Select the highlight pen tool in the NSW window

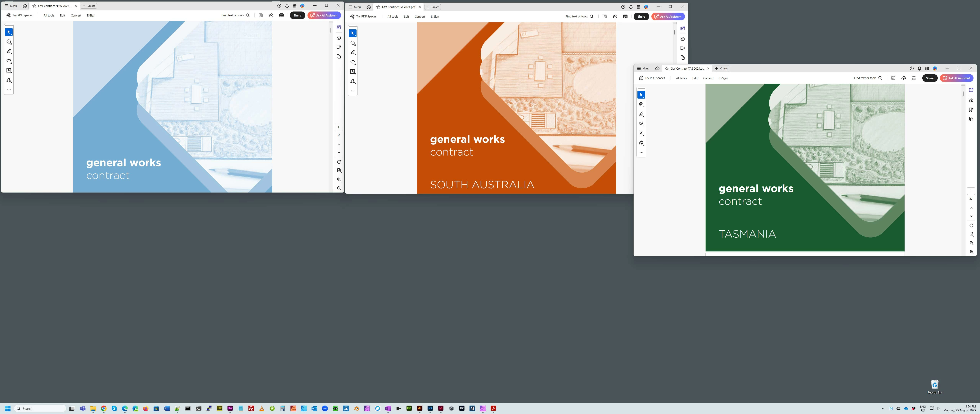[9, 51]
